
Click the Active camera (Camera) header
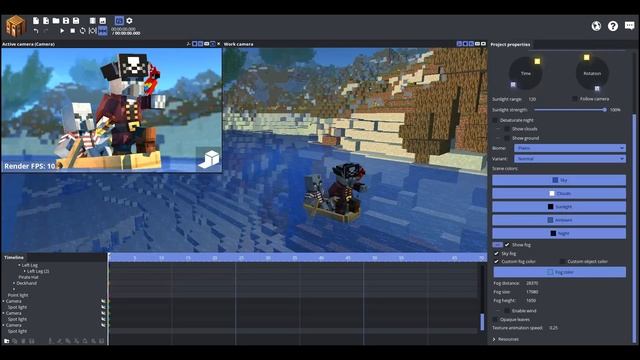[x=28, y=44]
